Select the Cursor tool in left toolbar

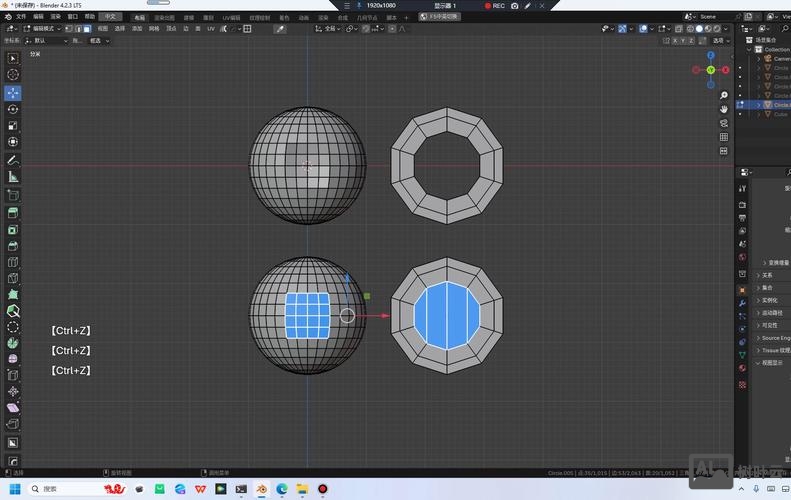[x=13, y=75]
